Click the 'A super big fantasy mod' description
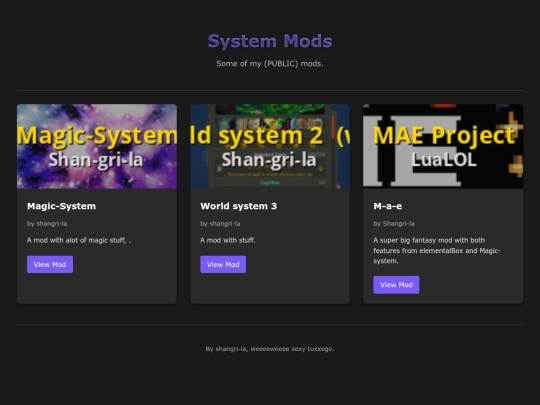 click(437, 250)
